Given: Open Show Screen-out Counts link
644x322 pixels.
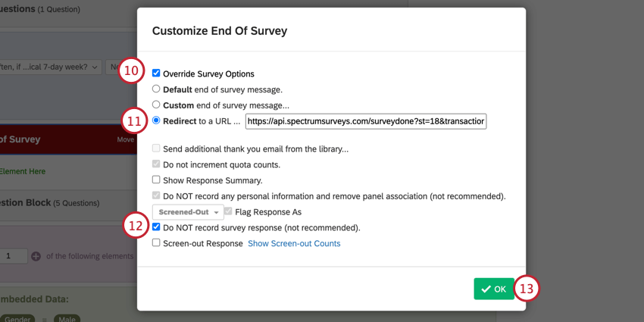Looking at the screenshot, I should (294, 244).
